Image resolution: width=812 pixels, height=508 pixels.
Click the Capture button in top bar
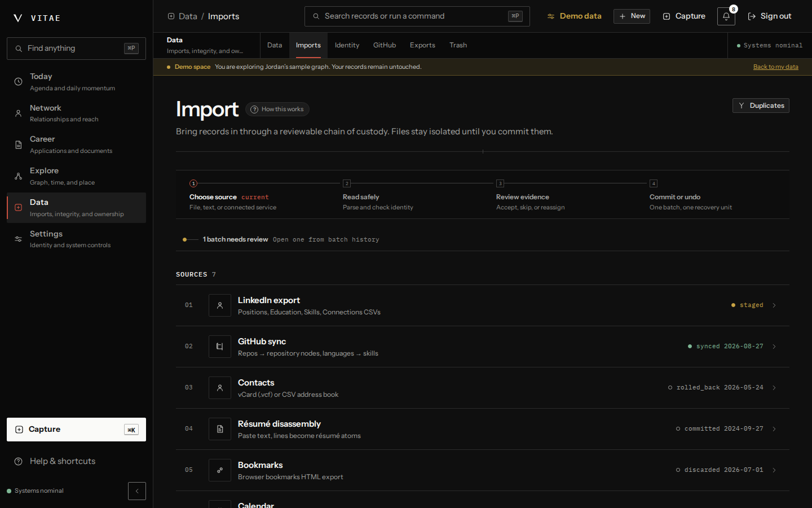(684, 16)
